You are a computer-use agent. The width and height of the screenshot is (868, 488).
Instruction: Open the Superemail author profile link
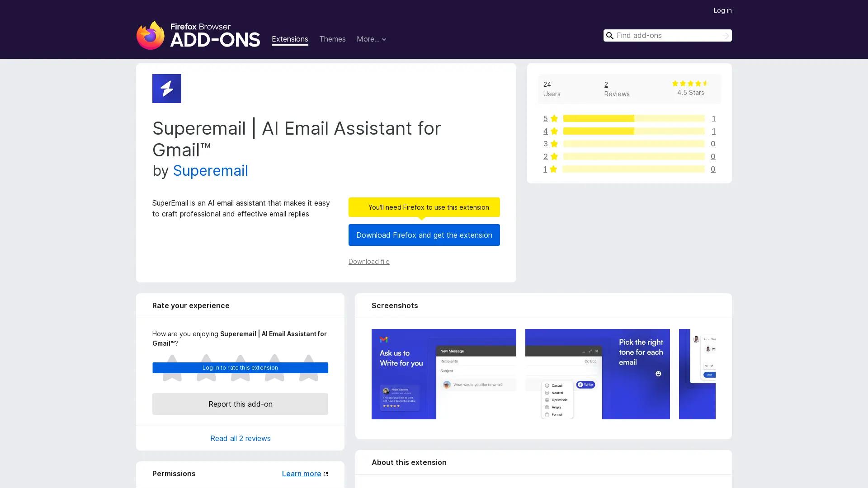coord(210,171)
